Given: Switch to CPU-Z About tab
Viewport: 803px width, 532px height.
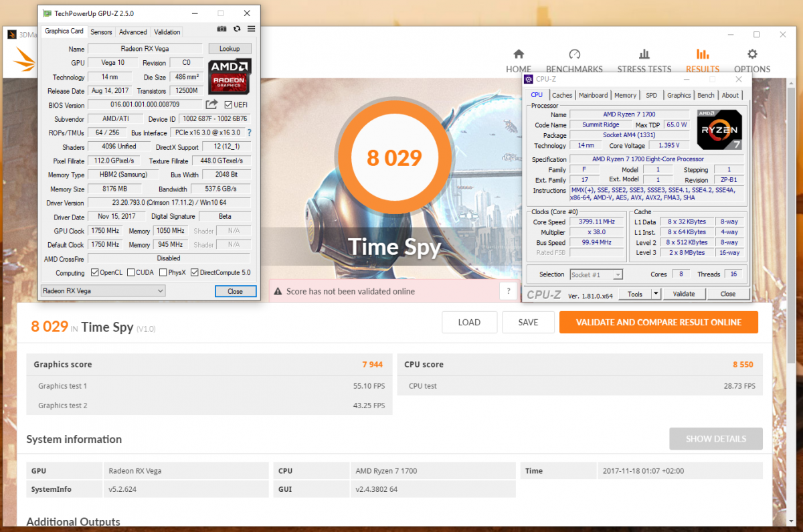Looking at the screenshot, I should click(x=730, y=95).
